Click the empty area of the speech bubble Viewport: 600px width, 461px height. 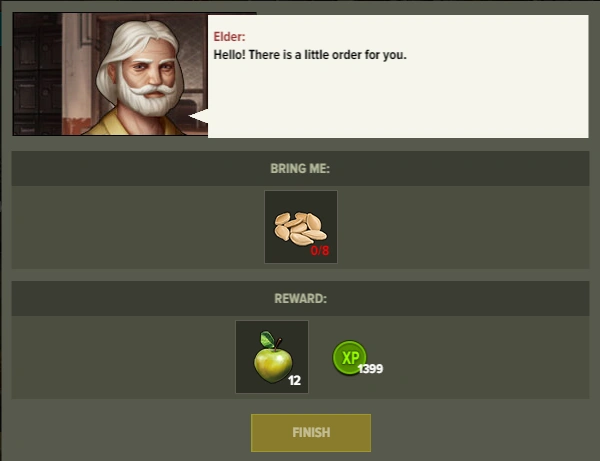tap(398, 101)
